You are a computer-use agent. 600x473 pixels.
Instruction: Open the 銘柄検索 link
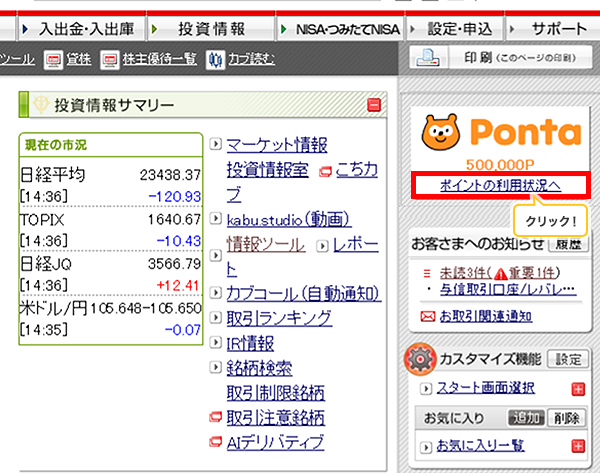pyautogui.click(x=259, y=368)
